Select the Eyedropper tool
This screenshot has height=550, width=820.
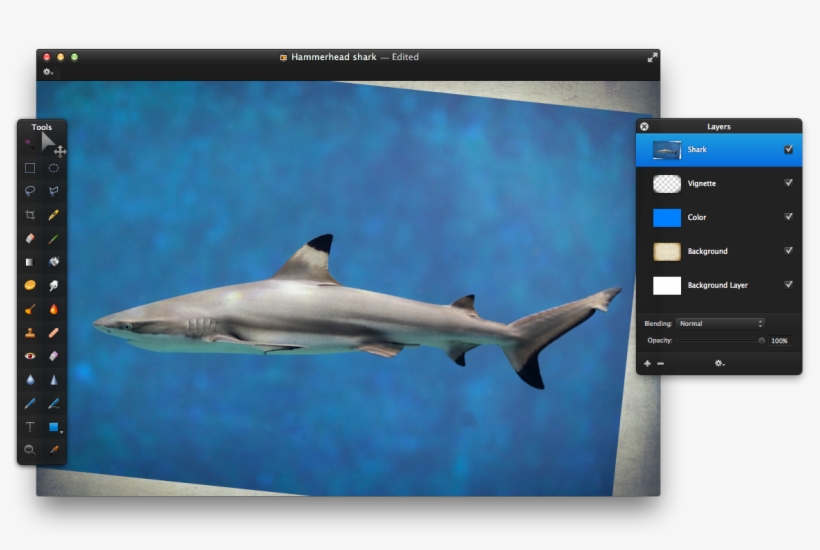(53, 450)
